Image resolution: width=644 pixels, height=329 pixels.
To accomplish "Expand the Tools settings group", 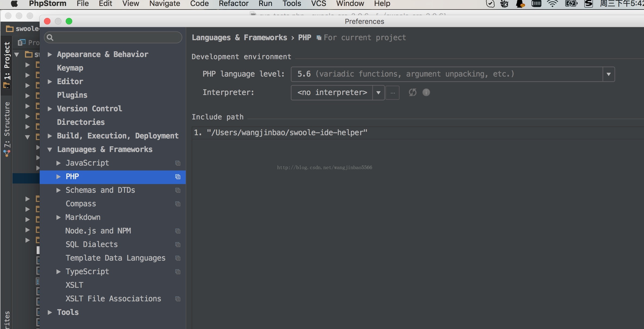I will click(50, 312).
